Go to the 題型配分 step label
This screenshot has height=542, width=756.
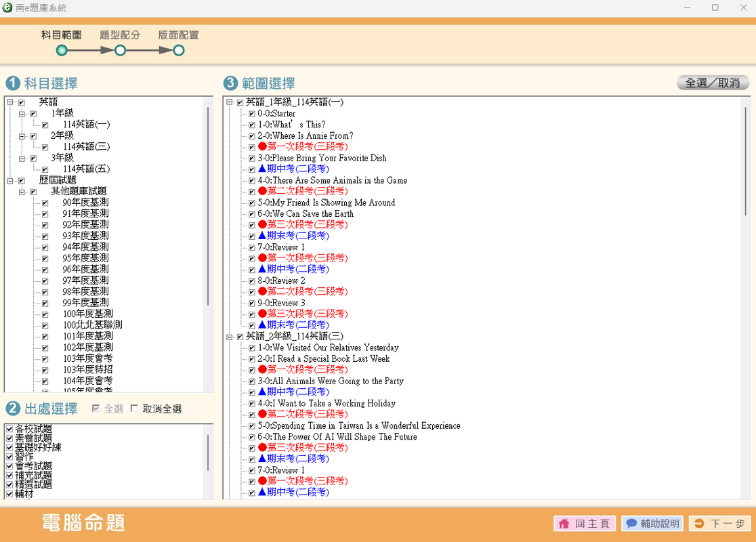120,35
